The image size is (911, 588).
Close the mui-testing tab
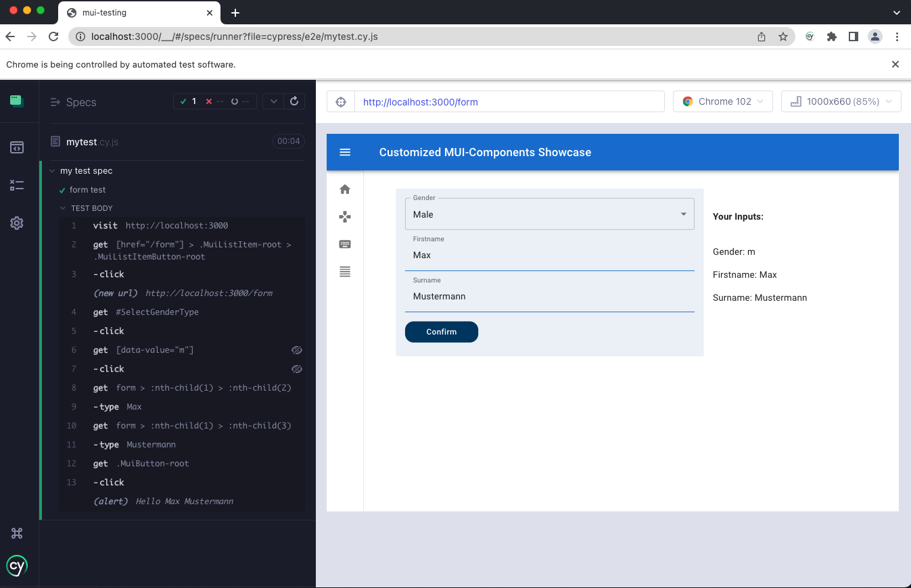[x=210, y=13]
